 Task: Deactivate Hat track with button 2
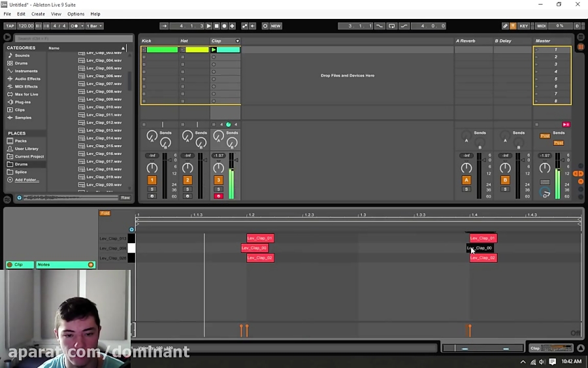(x=188, y=180)
